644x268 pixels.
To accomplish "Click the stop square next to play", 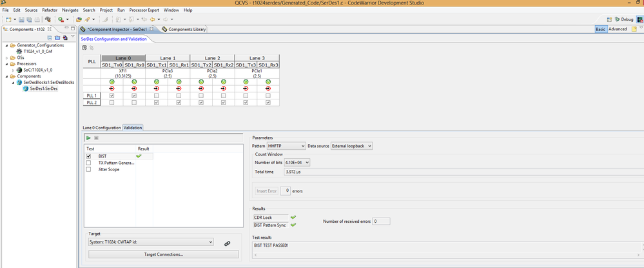I will point(97,138).
